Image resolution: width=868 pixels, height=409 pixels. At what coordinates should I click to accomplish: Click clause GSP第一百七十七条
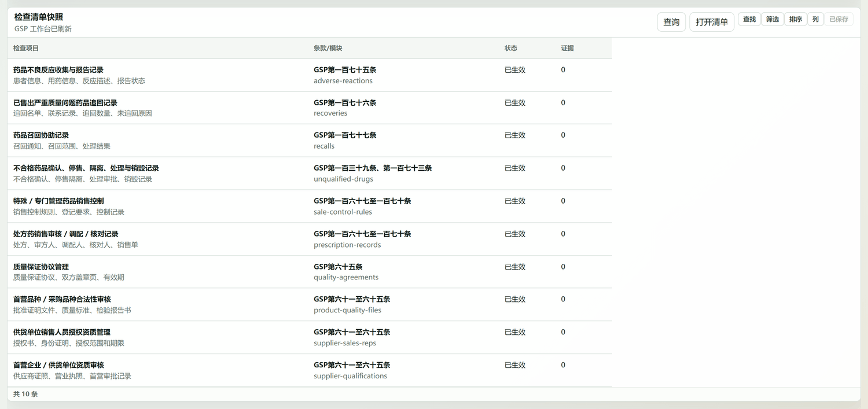[x=345, y=135]
